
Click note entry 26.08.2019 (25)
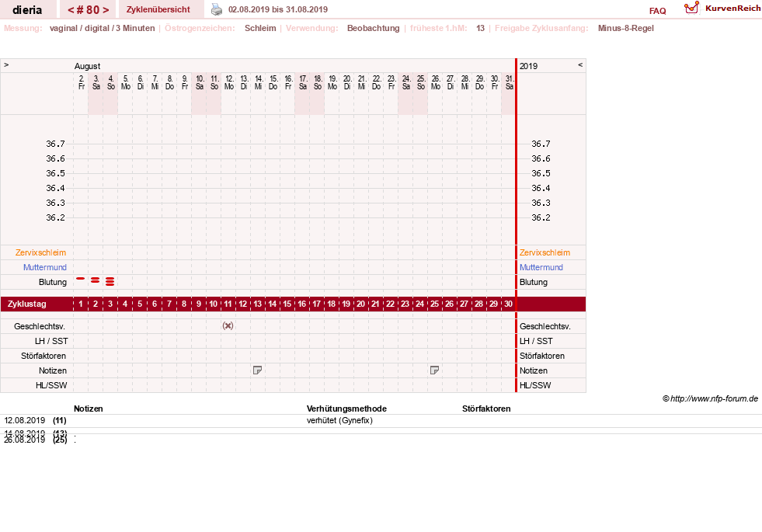click(x=35, y=440)
